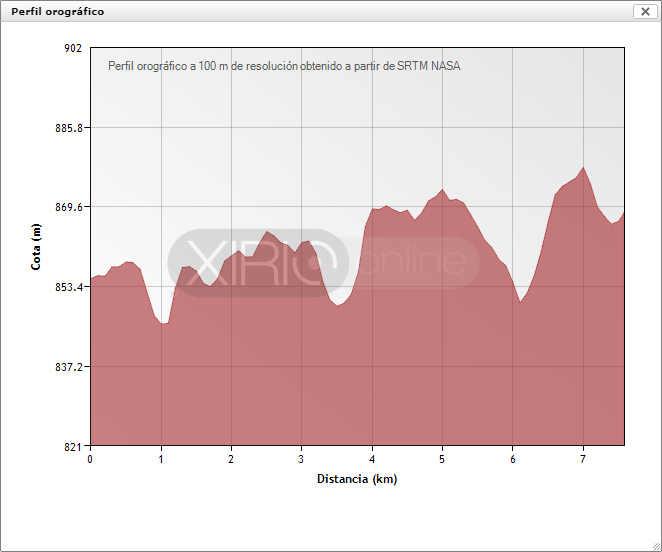Click the 837.2 elevation axis value
Image resolution: width=662 pixels, height=552 pixels.
[x=69, y=367]
